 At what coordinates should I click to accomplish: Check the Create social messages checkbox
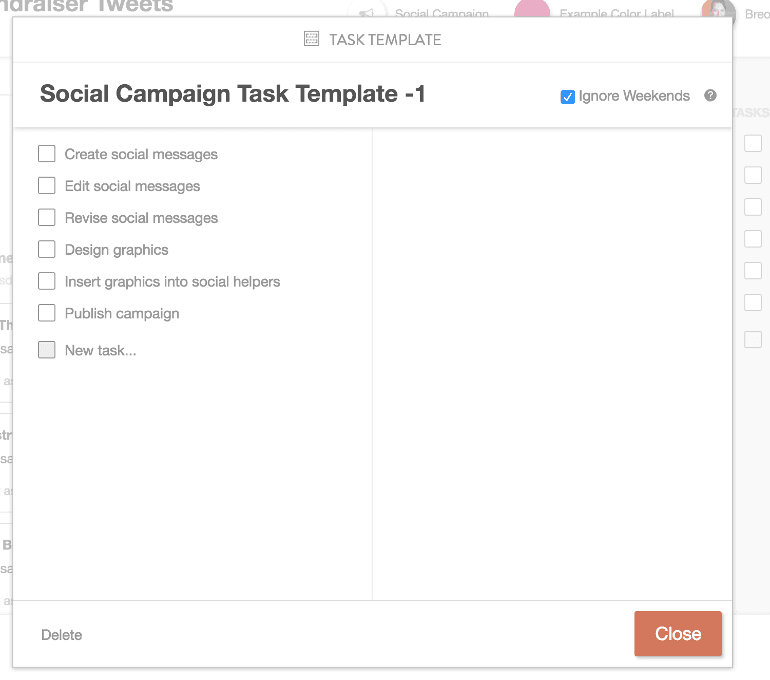[x=46, y=154]
